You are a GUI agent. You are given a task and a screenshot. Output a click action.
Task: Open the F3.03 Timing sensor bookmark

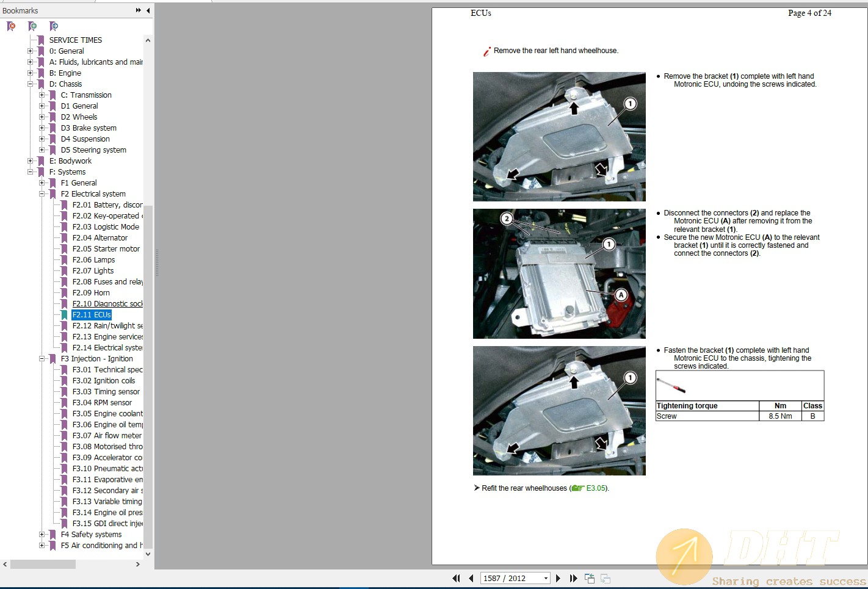coord(106,392)
